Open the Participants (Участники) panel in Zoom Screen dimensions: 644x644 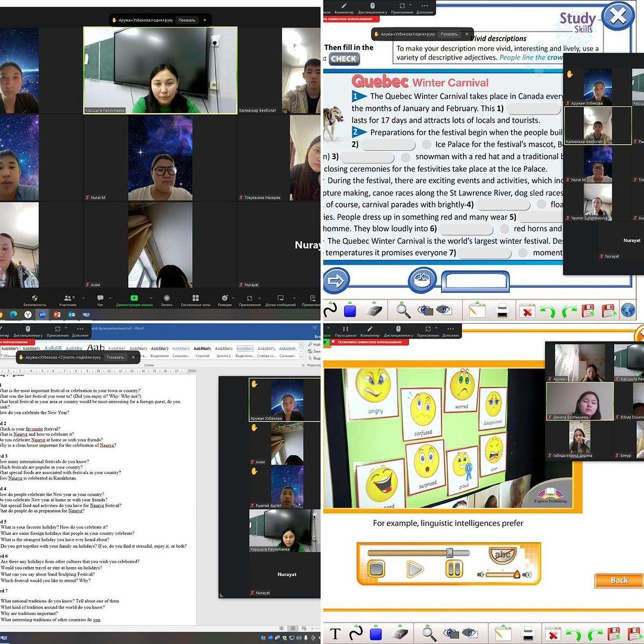pos(68,300)
